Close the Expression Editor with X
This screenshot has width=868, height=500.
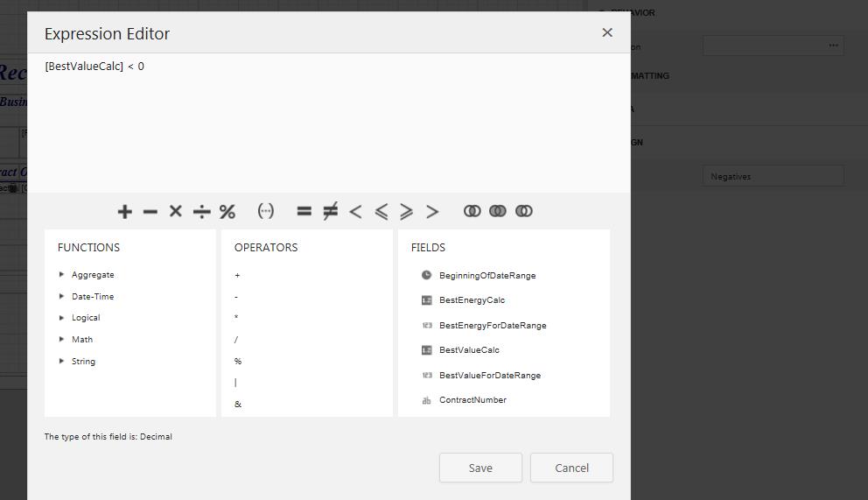pos(607,32)
